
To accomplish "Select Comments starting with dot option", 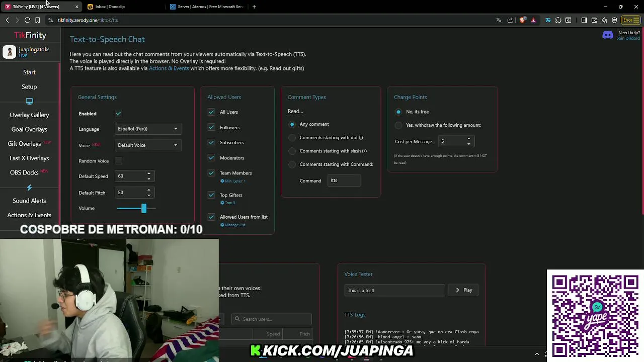I will (292, 138).
